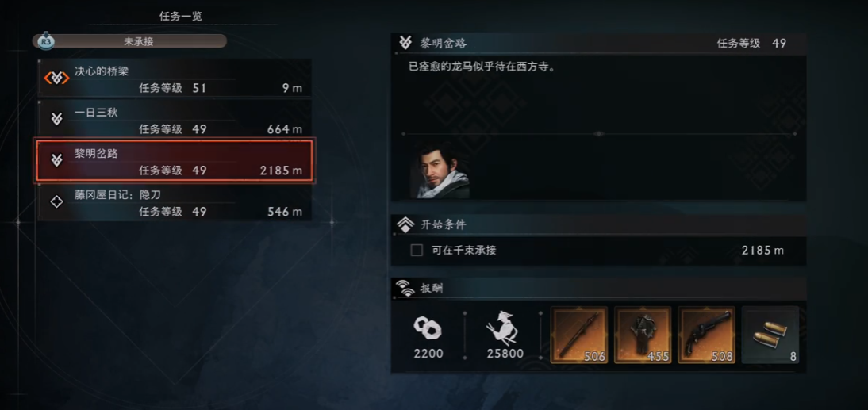
Task: Select the bullets reward item with 8
Action: click(770, 335)
